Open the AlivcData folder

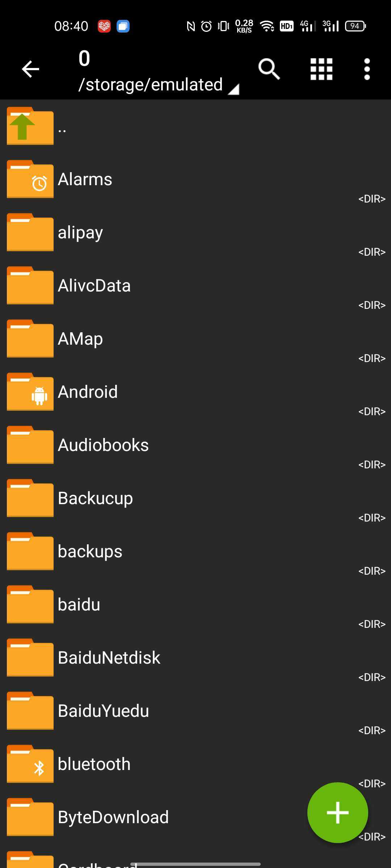94,286
